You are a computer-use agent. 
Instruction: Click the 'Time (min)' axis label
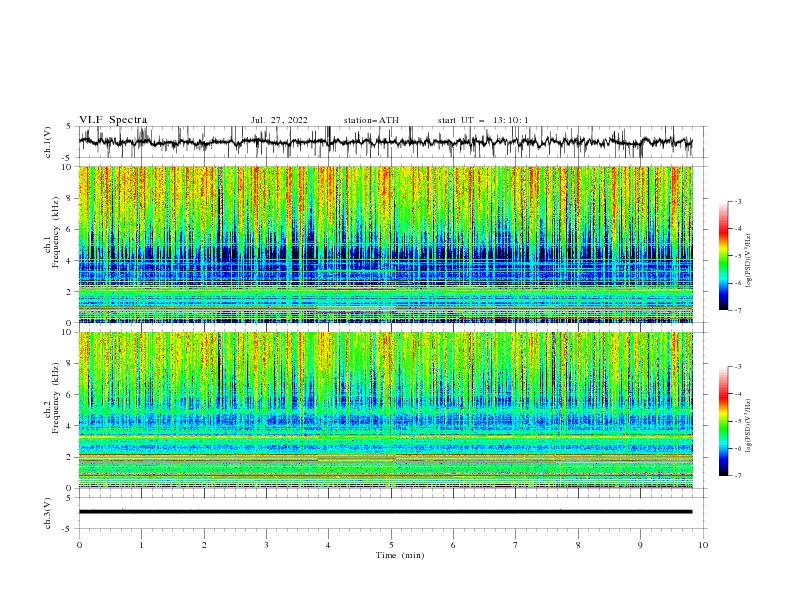coord(400,555)
